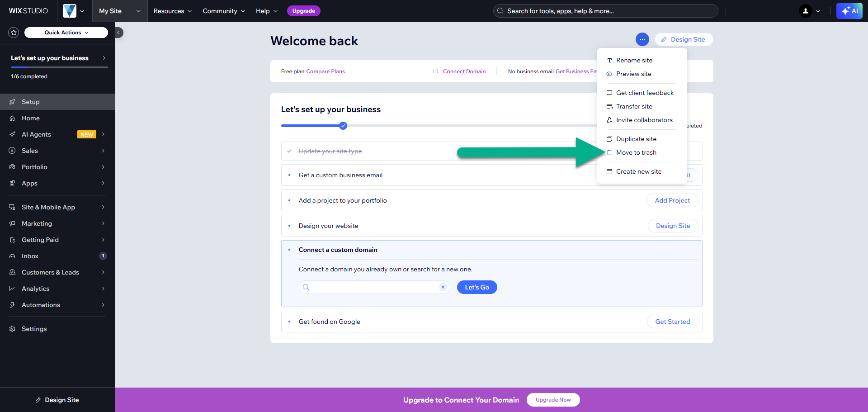Open the Getting Paid section

[57, 240]
